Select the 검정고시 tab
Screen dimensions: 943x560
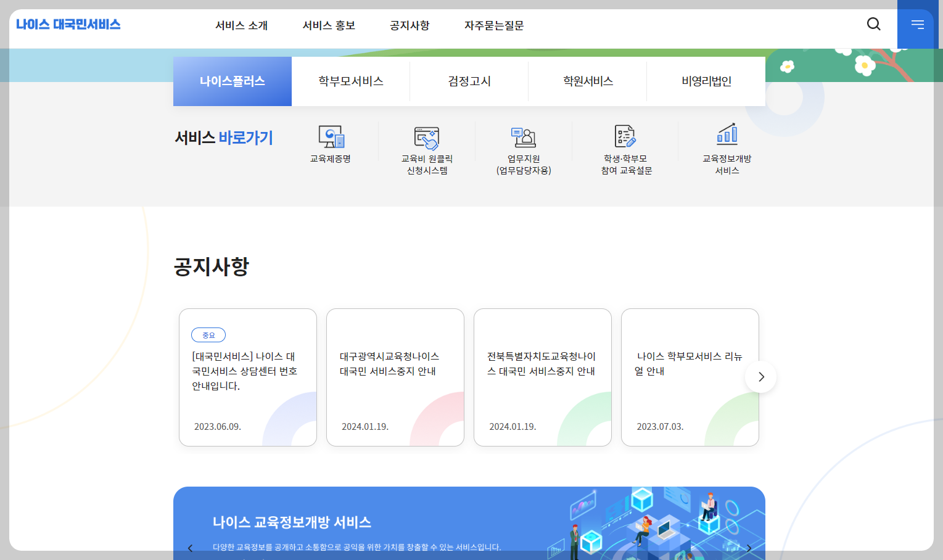[469, 81]
